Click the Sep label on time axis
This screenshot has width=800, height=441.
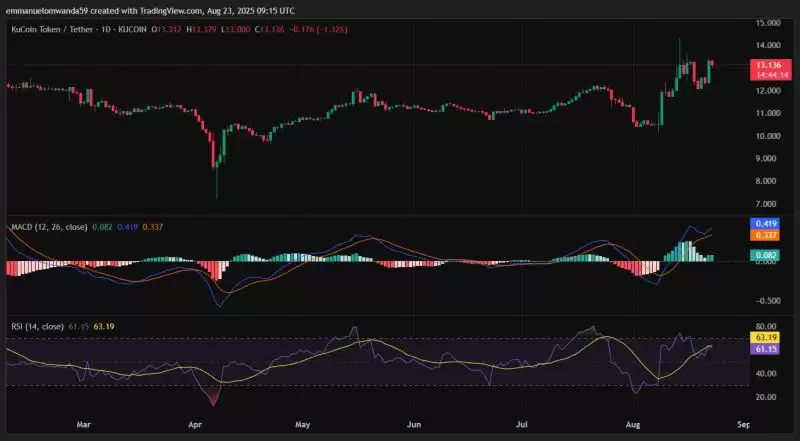[744, 425]
